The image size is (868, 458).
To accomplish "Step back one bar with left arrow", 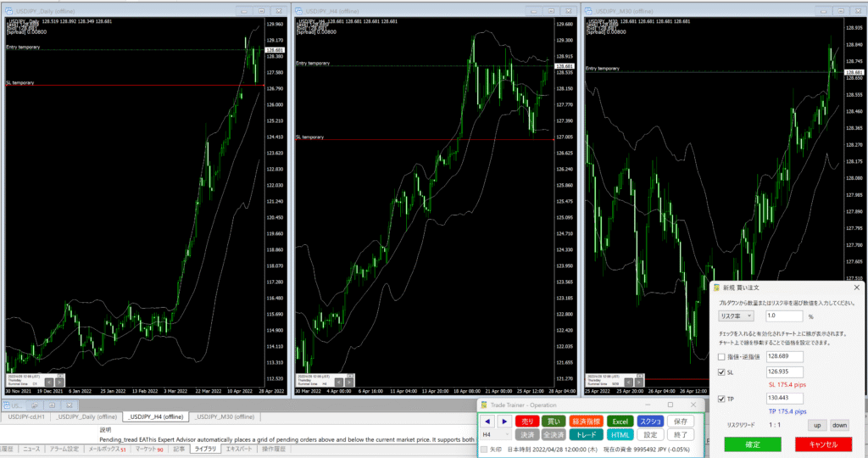I will [x=487, y=422].
